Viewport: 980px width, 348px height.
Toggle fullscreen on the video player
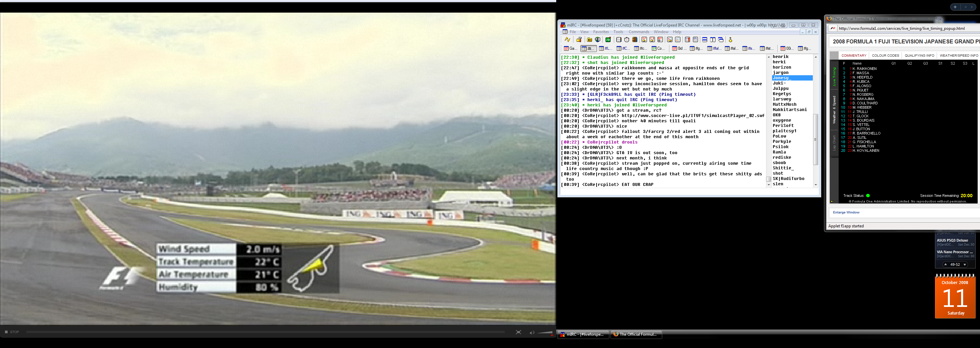point(518,332)
